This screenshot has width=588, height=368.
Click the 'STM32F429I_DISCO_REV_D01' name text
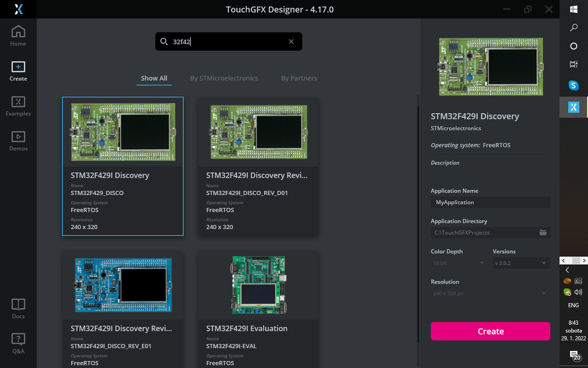[x=247, y=193]
